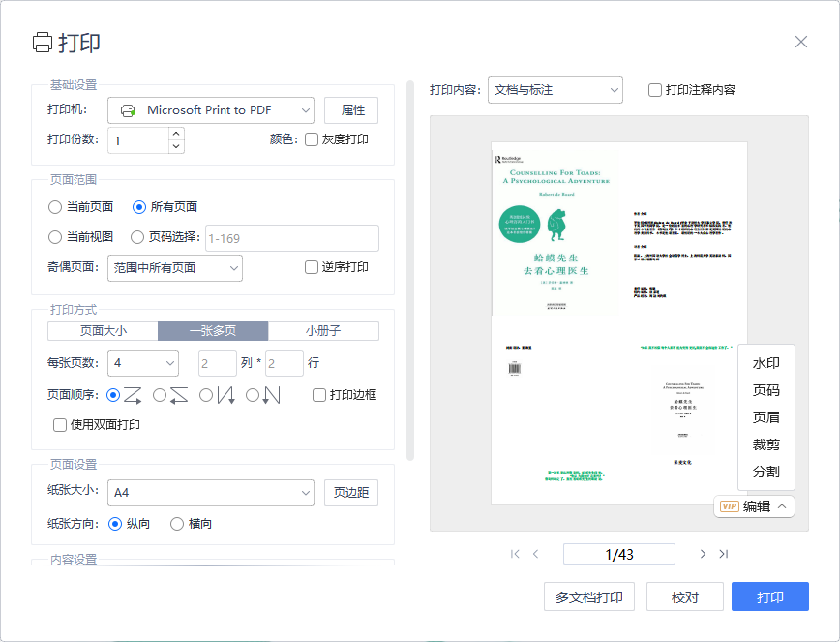
Task: Click the VIP badge icon
Action: click(729, 506)
